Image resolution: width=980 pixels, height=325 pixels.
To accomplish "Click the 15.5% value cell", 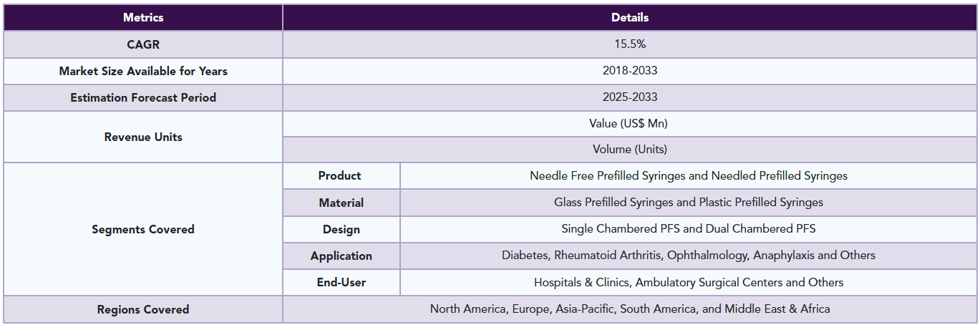I will (630, 44).
